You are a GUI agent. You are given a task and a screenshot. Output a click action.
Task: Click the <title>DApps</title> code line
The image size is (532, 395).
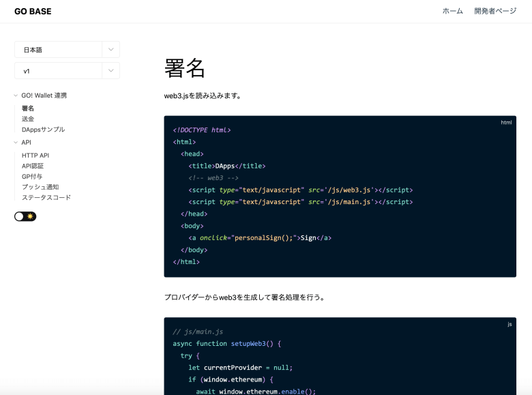(x=227, y=166)
